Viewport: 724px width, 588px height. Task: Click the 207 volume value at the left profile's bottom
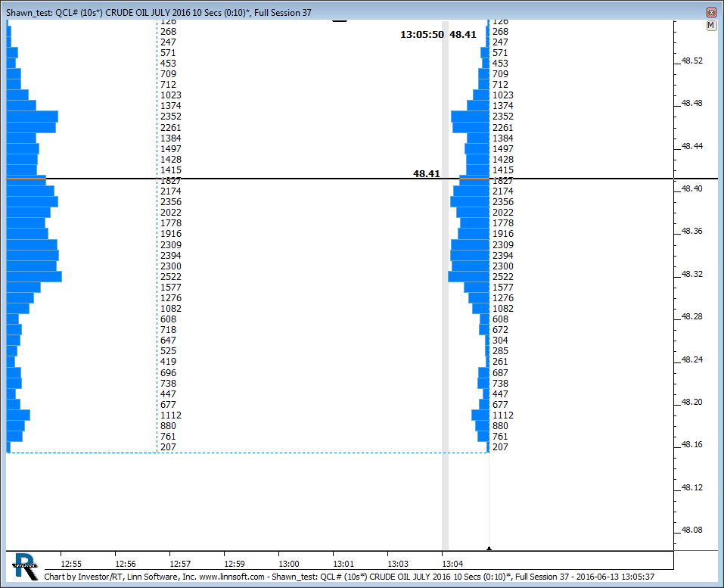pos(168,448)
